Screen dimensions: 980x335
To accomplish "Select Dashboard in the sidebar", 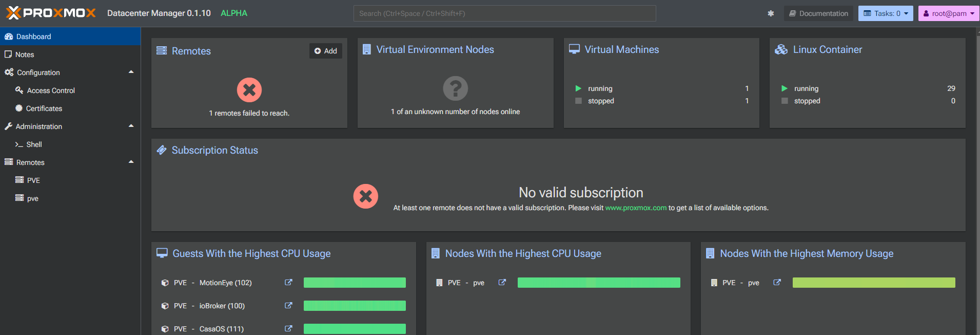I will click(70, 36).
